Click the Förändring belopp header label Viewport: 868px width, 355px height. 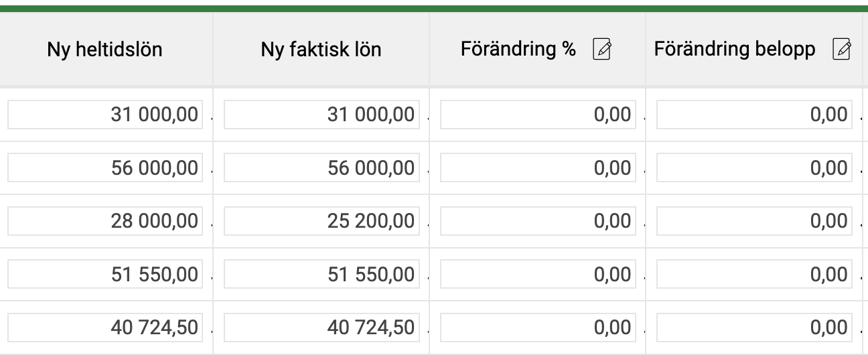pyautogui.click(x=735, y=50)
